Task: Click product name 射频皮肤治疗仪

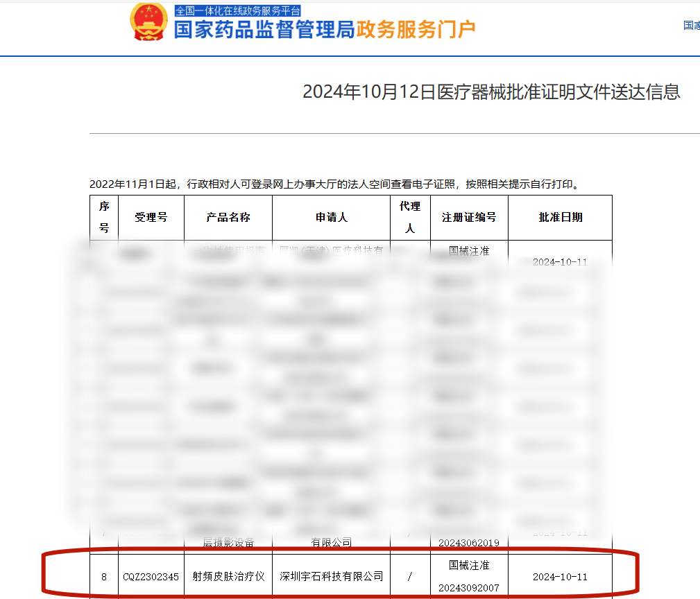Action: pos(228,575)
